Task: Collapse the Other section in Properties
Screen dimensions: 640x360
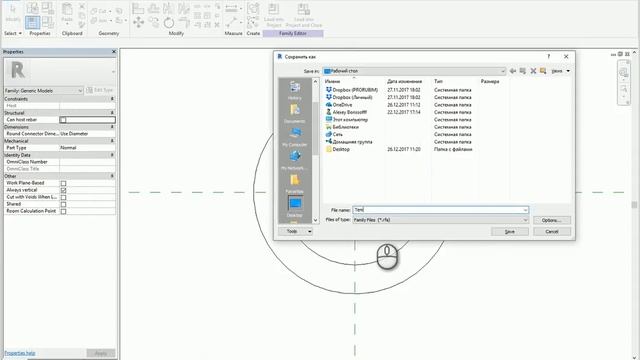Action: click(112, 176)
